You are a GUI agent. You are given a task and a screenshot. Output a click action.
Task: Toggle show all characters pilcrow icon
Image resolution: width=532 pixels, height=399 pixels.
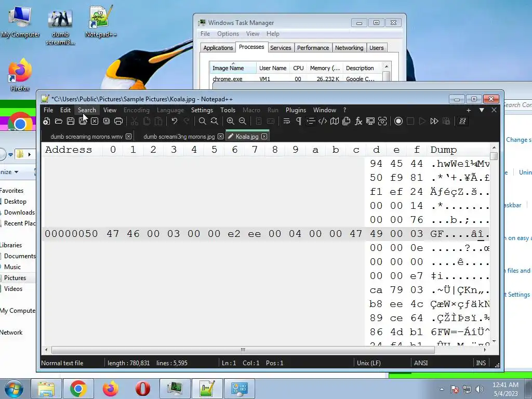point(299,121)
